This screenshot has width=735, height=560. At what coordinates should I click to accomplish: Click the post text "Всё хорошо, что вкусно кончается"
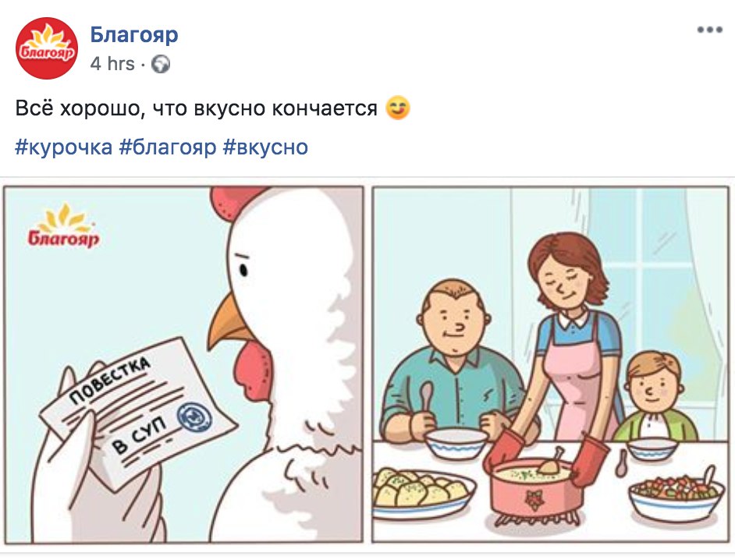[197, 108]
